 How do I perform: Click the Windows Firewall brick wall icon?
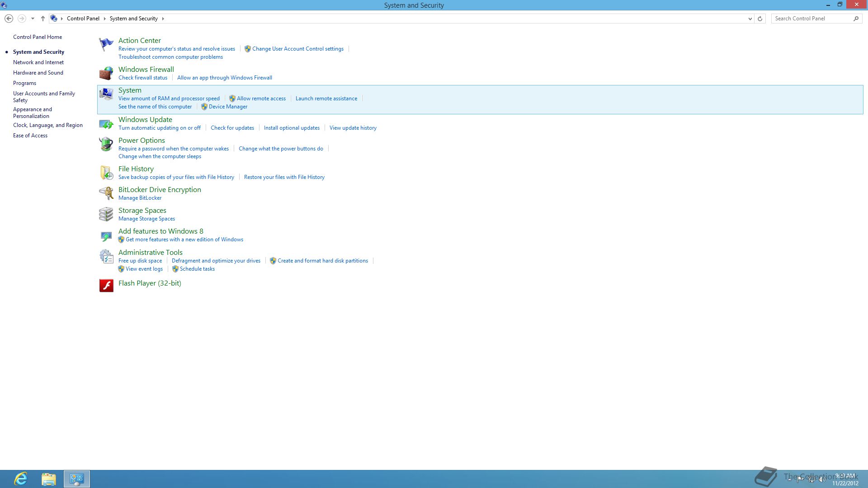pyautogui.click(x=106, y=73)
